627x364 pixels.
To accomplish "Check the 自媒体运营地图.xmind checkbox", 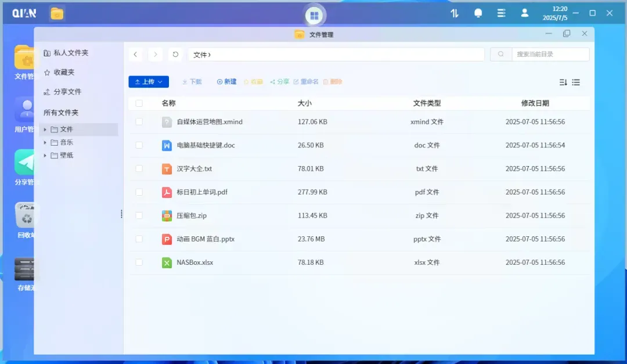I will [x=139, y=121].
